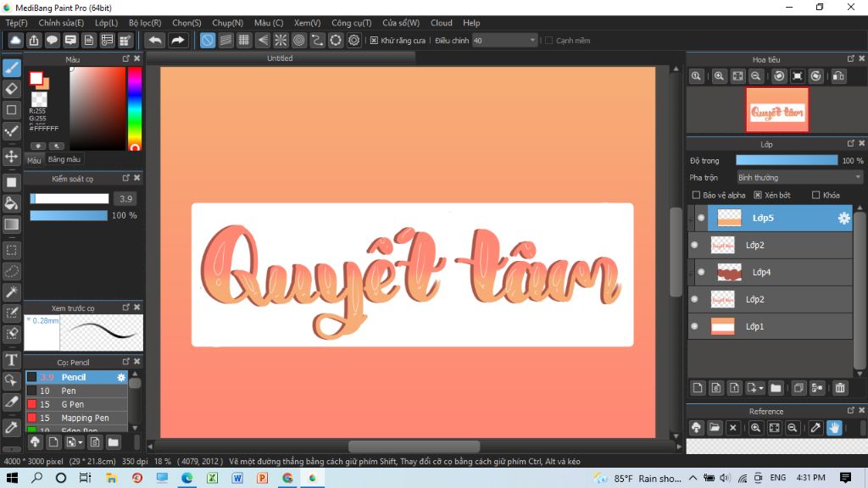
Task: Flip the navigator view horizontally
Action: (838, 76)
